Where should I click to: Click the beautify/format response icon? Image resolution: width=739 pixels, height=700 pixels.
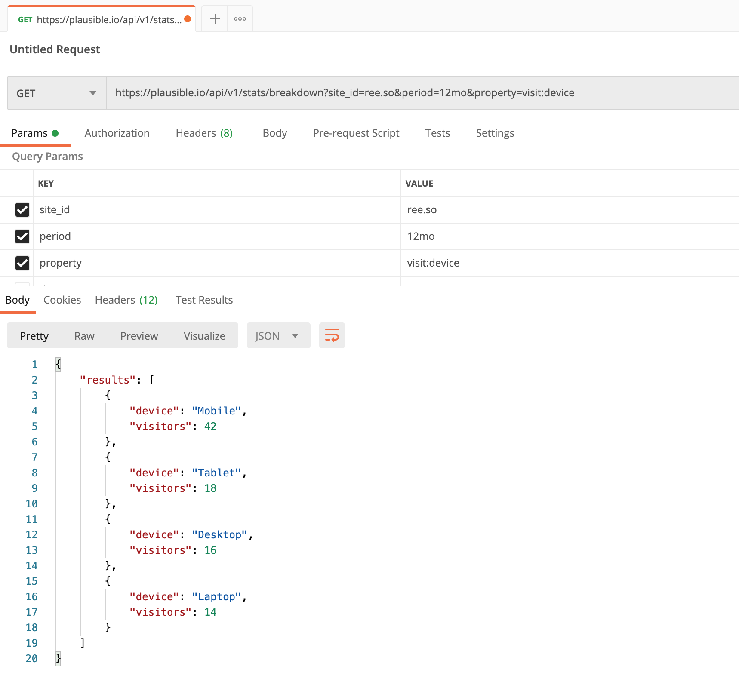click(x=331, y=335)
